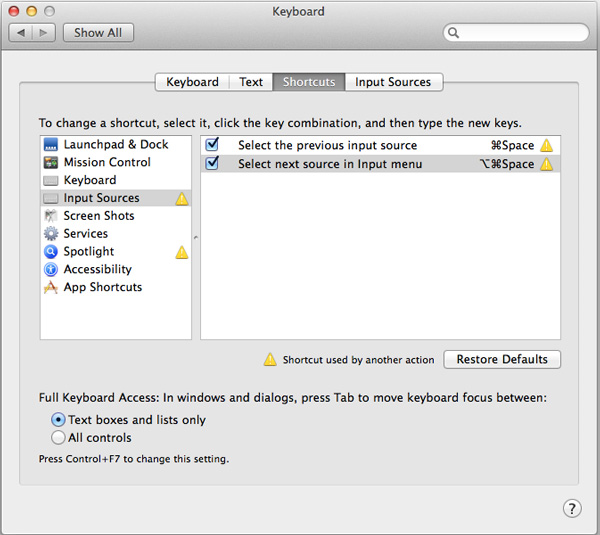The height and width of the screenshot is (535, 600).
Task: Go forward with the right arrow button
Action: (x=44, y=33)
